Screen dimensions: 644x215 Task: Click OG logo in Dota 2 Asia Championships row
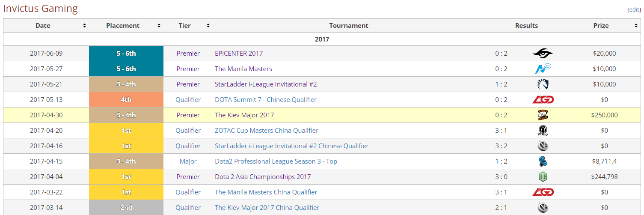(543, 177)
